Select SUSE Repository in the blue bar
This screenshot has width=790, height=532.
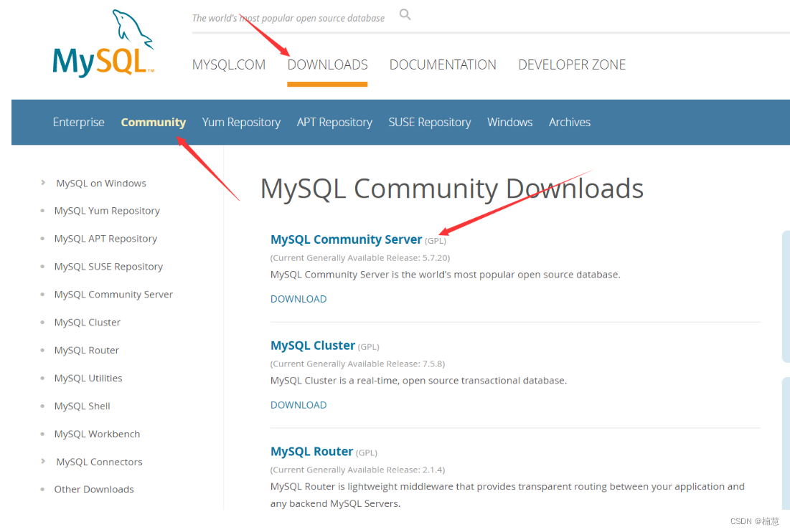coord(430,123)
